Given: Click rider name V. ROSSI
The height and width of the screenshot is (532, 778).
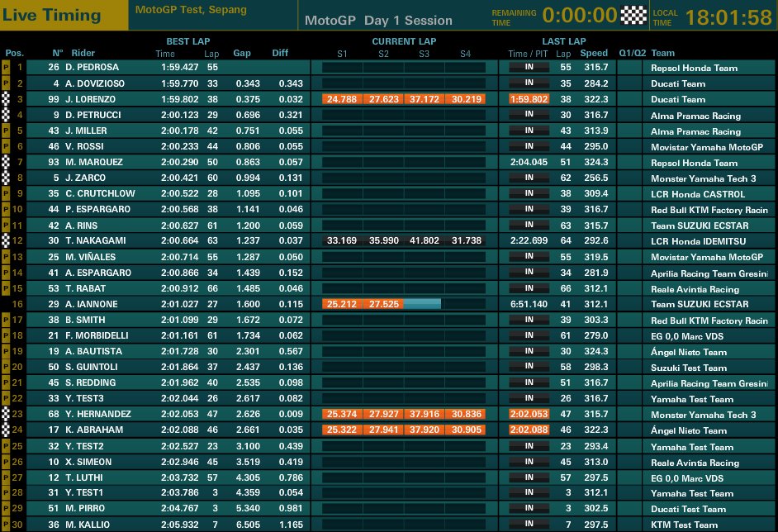Looking at the screenshot, I should [x=84, y=146].
